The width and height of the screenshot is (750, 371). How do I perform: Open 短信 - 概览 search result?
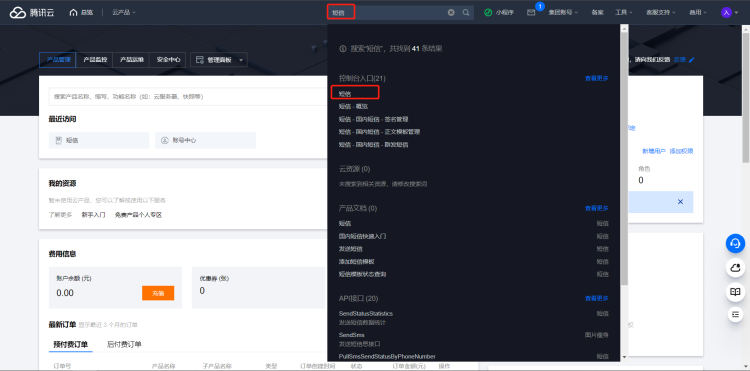pos(353,106)
